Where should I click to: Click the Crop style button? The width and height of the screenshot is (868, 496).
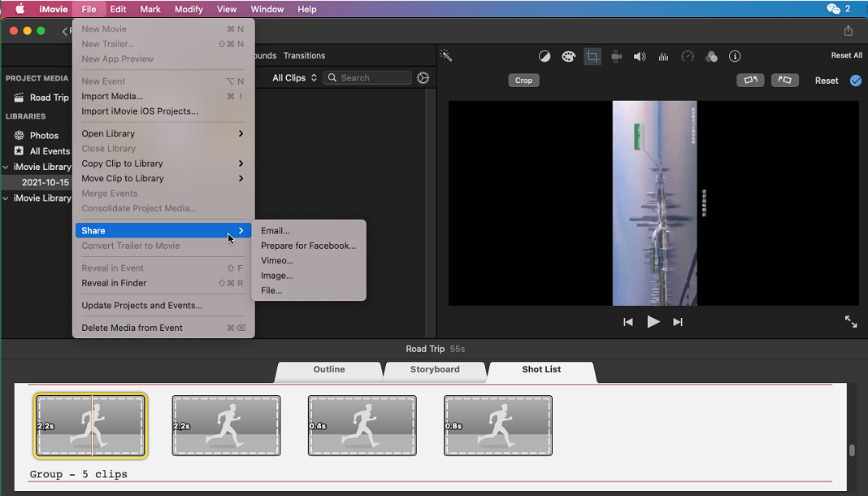pos(523,80)
